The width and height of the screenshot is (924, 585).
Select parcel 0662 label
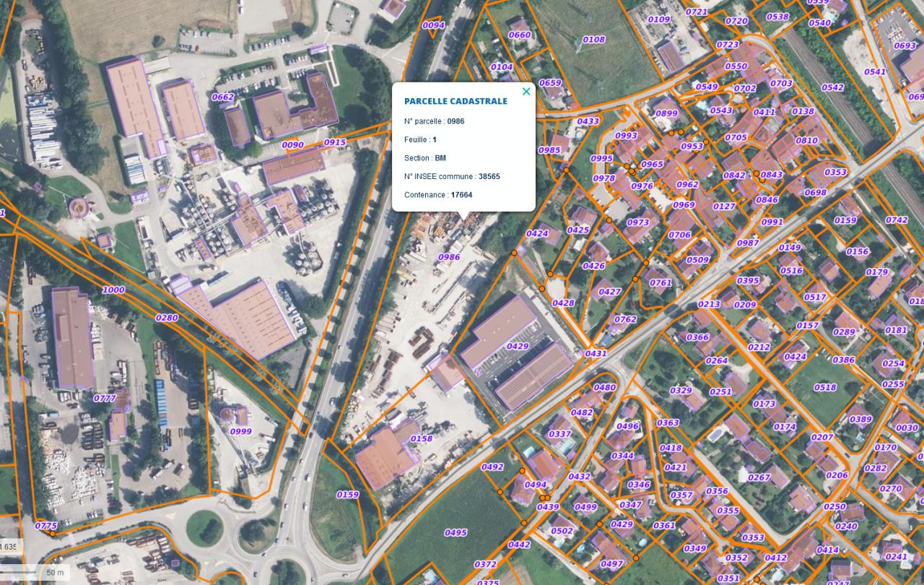222,97
